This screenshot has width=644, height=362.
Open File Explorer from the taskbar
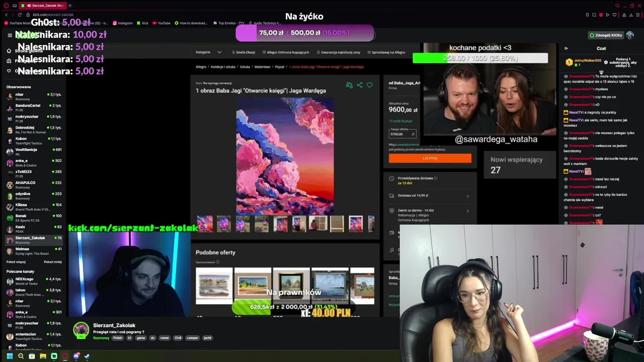click(x=43, y=356)
